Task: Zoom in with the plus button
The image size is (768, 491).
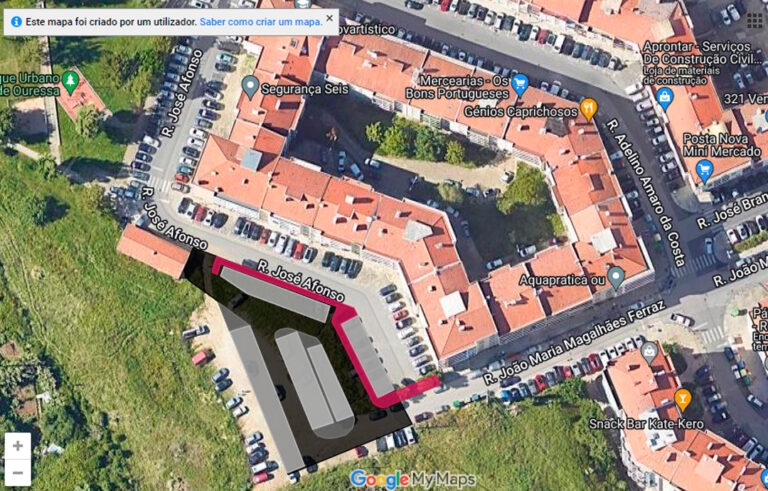Action: click(x=18, y=446)
